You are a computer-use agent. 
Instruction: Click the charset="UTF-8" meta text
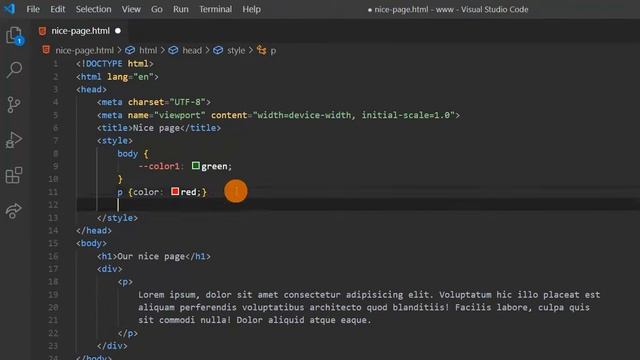click(166, 102)
